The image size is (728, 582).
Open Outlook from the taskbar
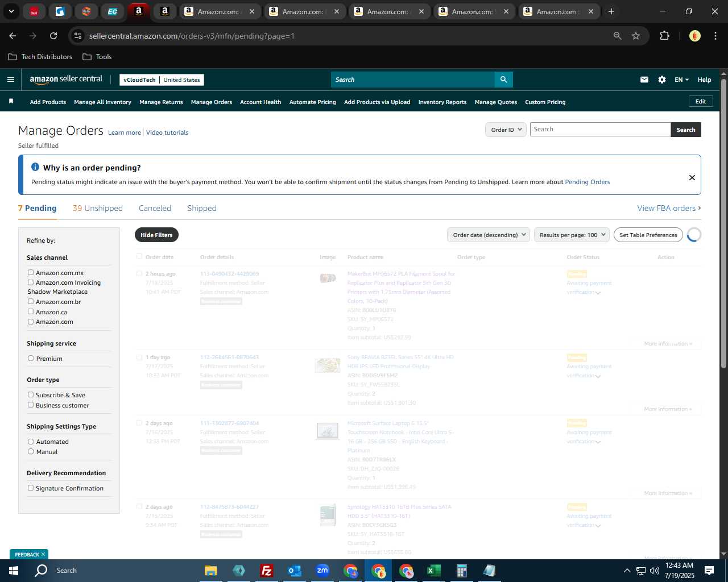pos(295,571)
